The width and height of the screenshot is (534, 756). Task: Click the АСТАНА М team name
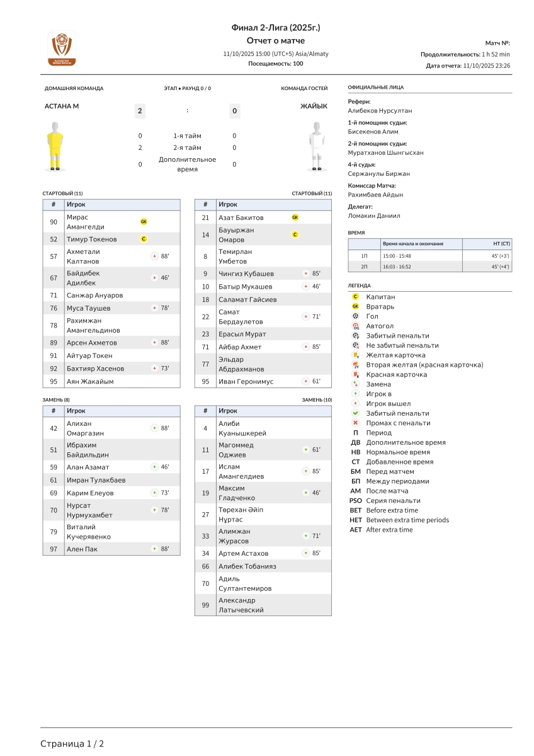pyautogui.click(x=62, y=106)
